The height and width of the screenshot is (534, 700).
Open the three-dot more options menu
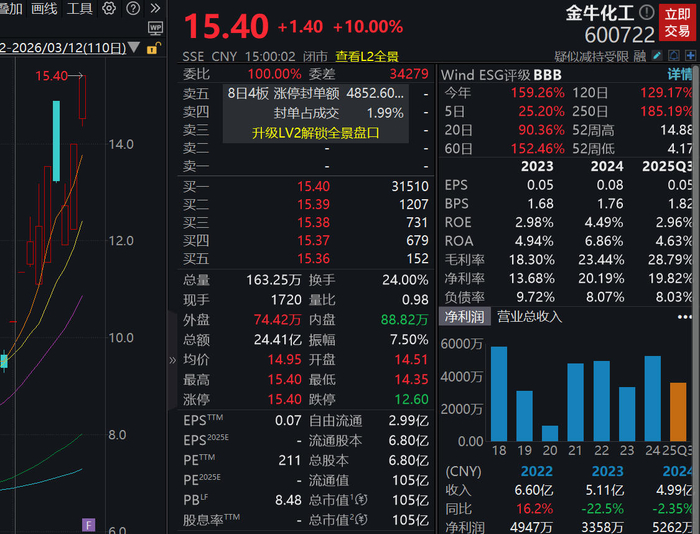pos(684,317)
